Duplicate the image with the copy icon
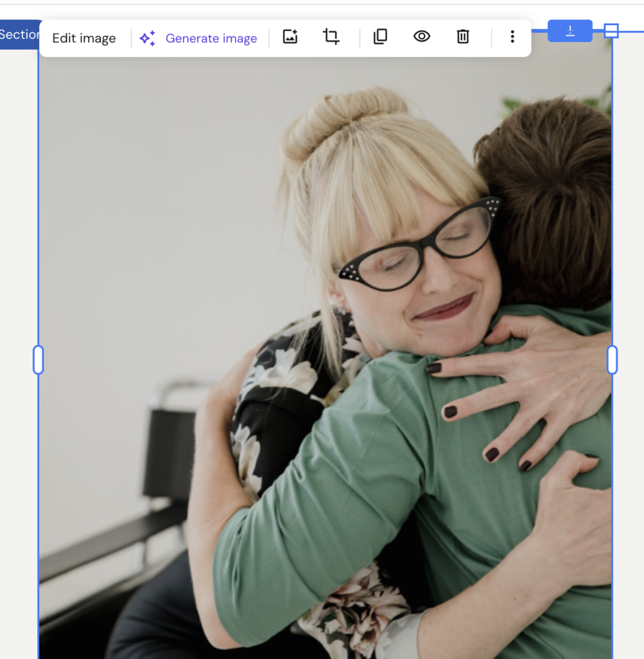 pos(380,36)
